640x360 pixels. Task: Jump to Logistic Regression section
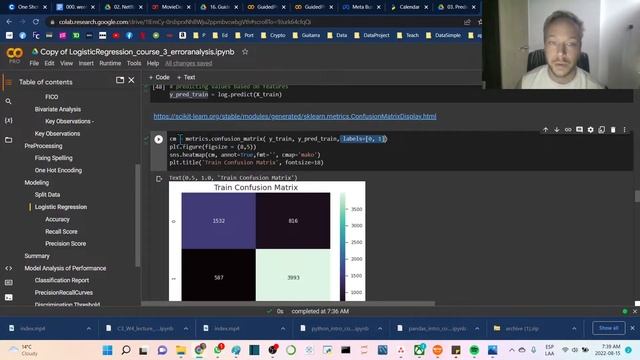[x=61, y=207]
